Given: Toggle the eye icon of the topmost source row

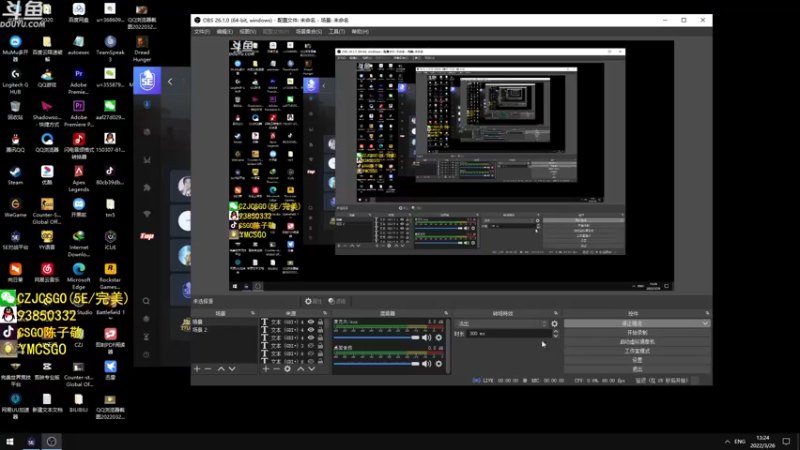Looking at the screenshot, I should pos(311,322).
